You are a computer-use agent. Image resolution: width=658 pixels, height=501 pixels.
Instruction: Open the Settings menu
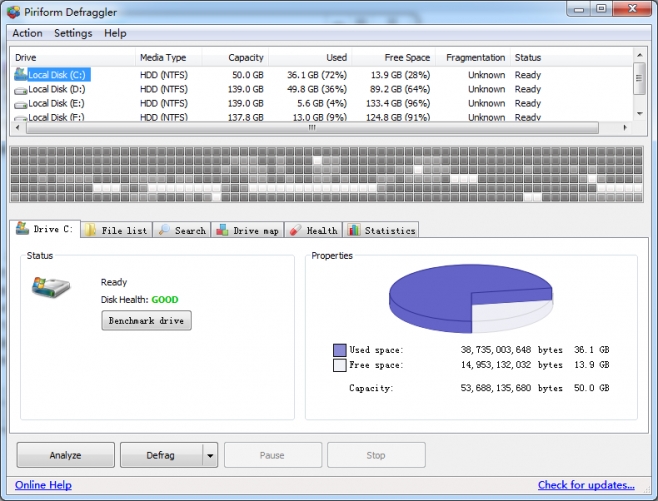(x=73, y=33)
